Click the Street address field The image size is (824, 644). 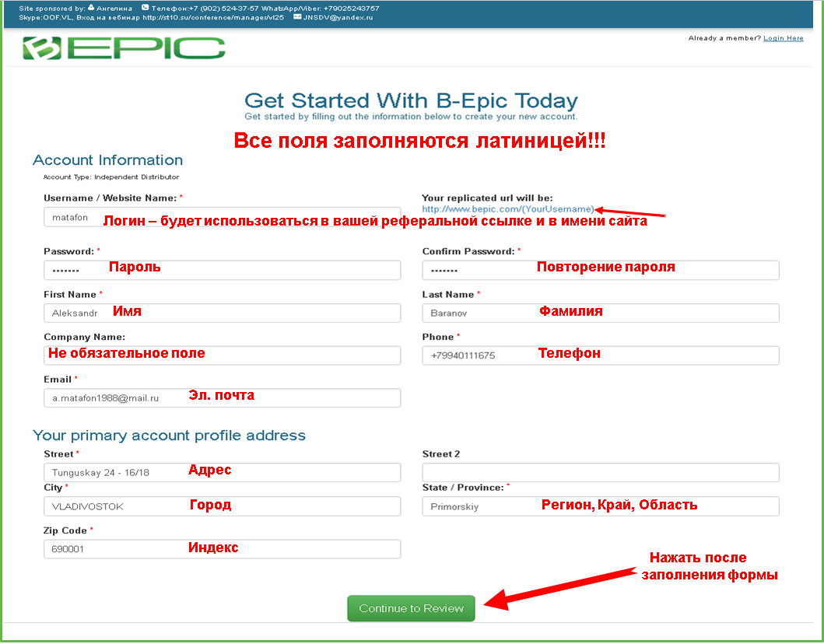[222, 473]
